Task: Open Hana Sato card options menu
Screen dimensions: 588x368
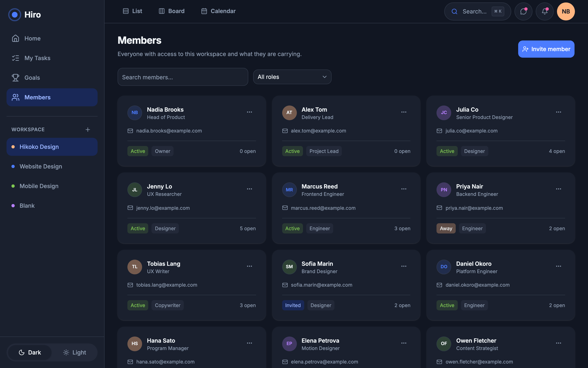Action: 249,343
